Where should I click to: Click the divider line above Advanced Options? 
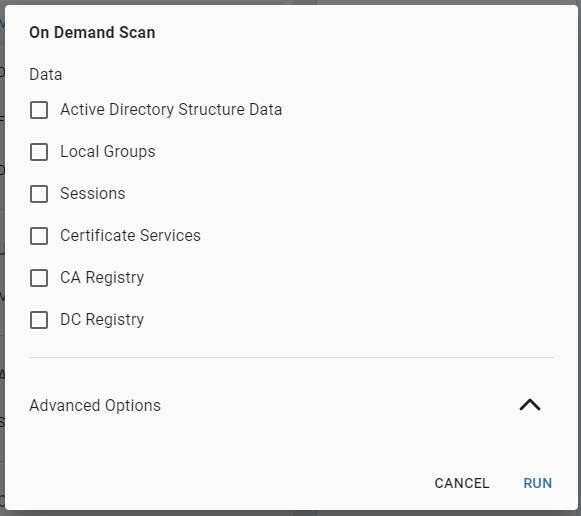[x=291, y=357]
